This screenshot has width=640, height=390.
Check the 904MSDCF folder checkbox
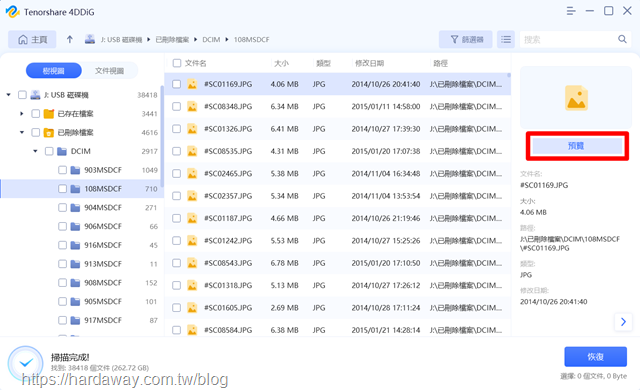point(62,208)
